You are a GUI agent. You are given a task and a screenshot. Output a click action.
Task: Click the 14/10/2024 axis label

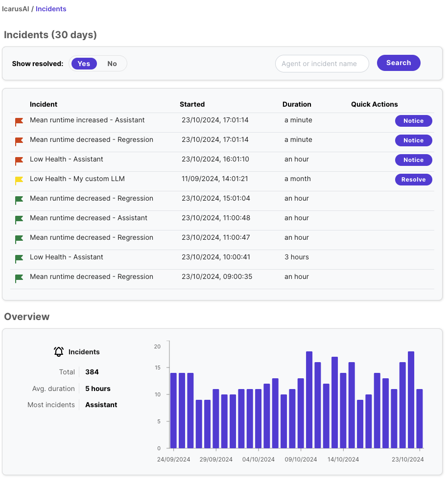(x=343, y=460)
